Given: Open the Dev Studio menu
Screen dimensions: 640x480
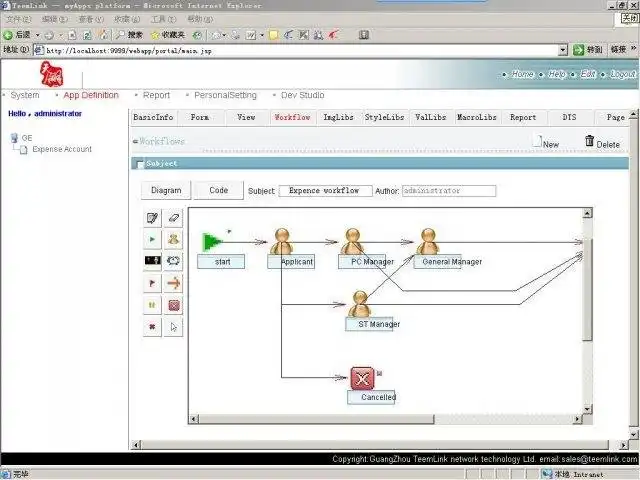Looking at the screenshot, I should (x=302, y=95).
